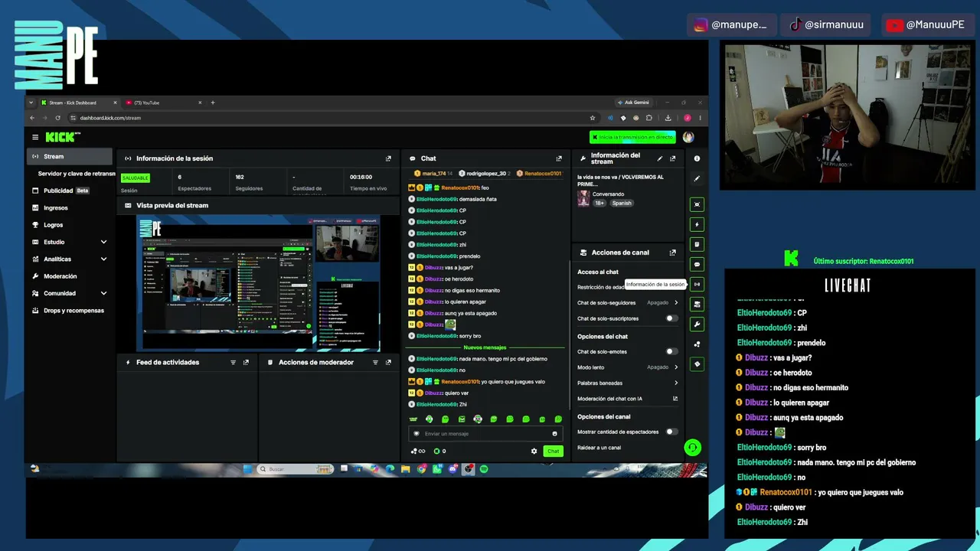Toggle the chat bubble icon in right rail
Image resolution: width=980 pixels, height=551 pixels.
point(697,264)
